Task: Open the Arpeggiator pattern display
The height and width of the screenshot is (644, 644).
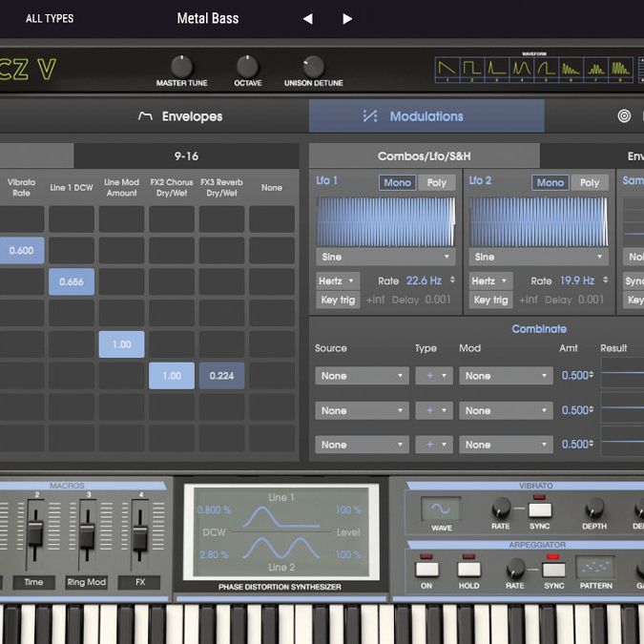Action: tap(595, 567)
